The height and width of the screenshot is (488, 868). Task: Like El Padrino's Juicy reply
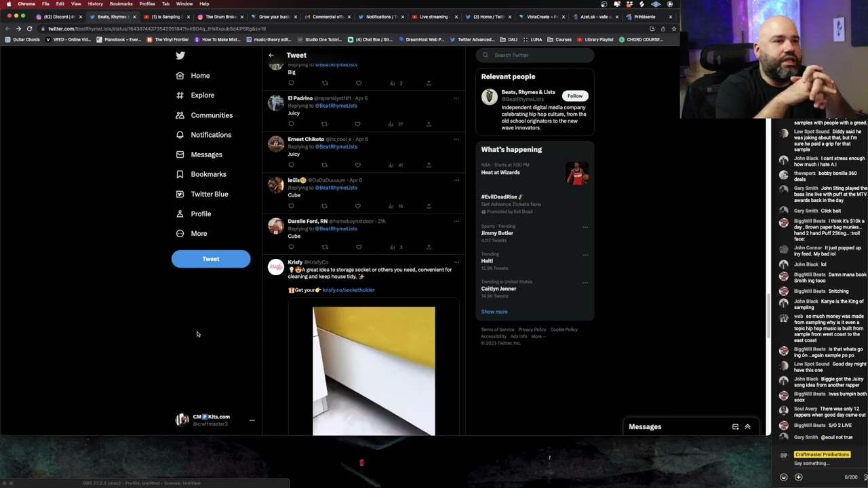pyautogui.click(x=357, y=124)
